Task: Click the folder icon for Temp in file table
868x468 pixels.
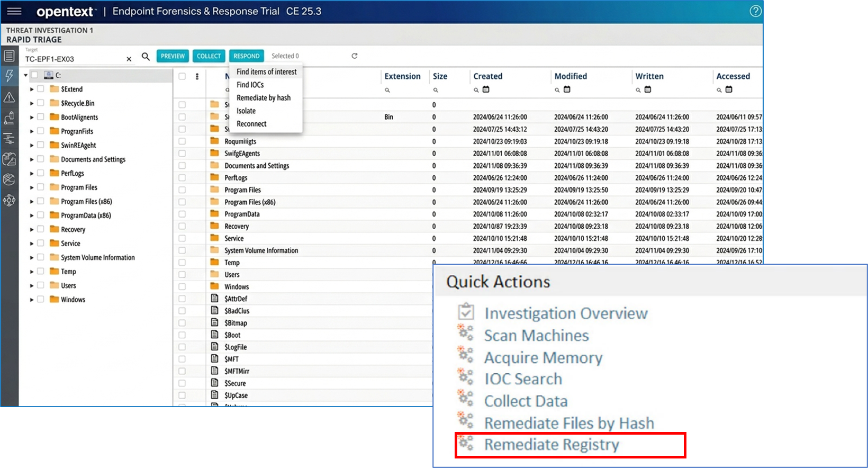Action: [x=214, y=262]
